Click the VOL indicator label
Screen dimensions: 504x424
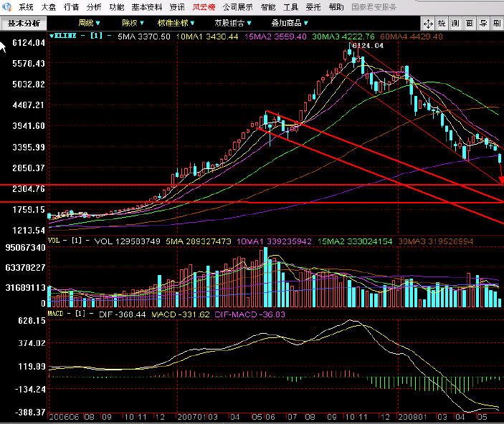click(55, 241)
